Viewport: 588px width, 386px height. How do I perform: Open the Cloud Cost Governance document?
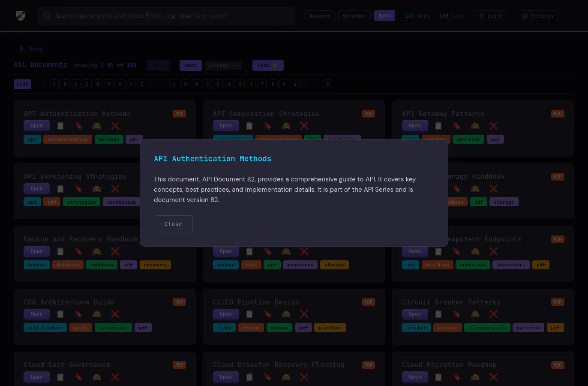37,377
